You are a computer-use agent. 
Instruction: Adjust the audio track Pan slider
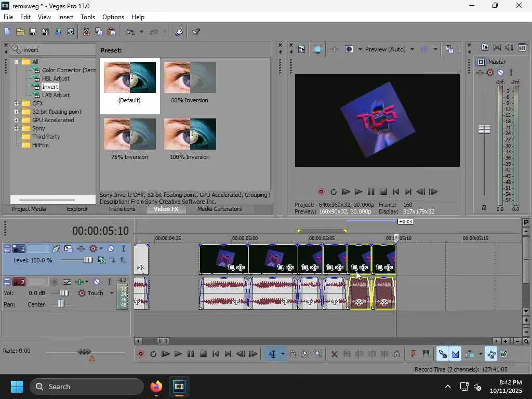click(61, 304)
